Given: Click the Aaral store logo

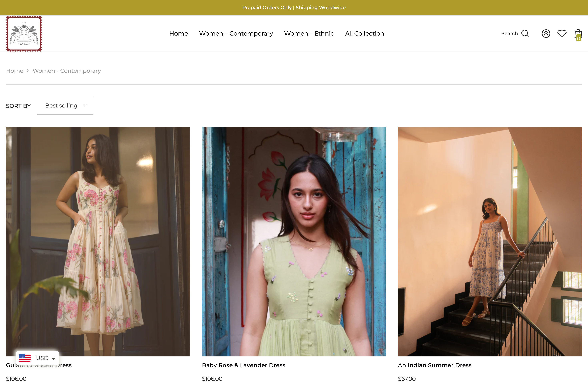Looking at the screenshot, I should [24, 34].
